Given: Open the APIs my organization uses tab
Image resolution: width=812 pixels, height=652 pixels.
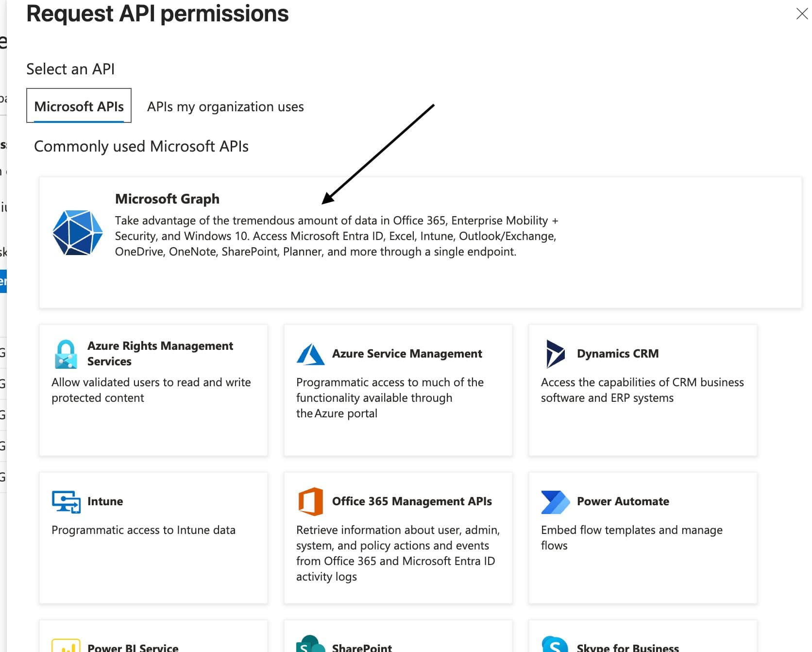Looking at the screenshot, I should click(225, 106).
